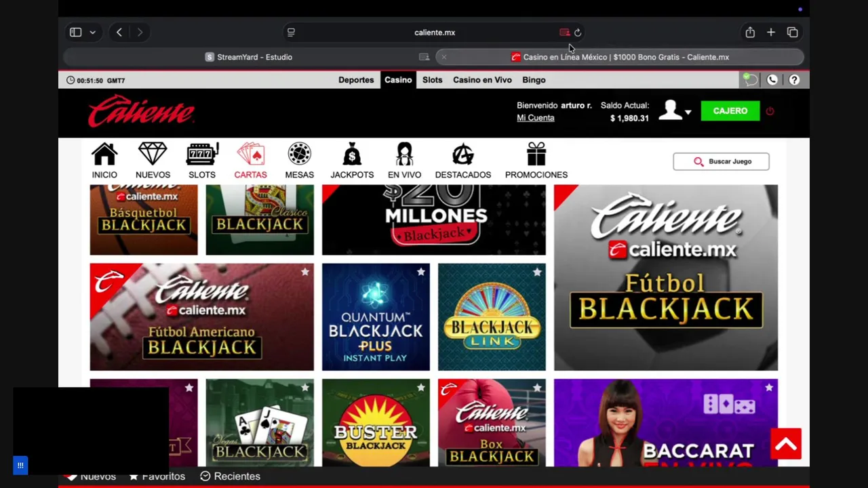Open the PROMOCIONES gift category
Screen dimensions: 868x488
(536, 161)
